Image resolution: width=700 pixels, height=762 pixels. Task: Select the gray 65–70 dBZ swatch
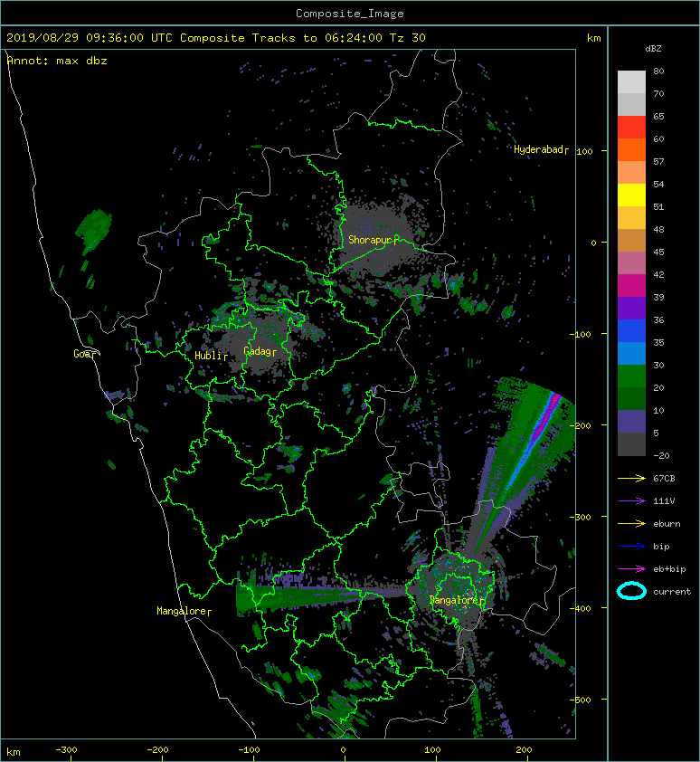(x=631, y=104)
